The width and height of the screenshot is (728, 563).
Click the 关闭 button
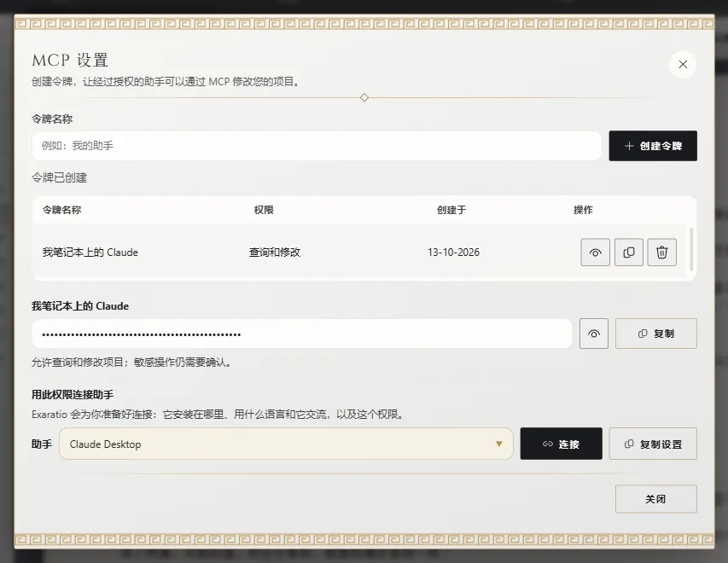(656, 499)
